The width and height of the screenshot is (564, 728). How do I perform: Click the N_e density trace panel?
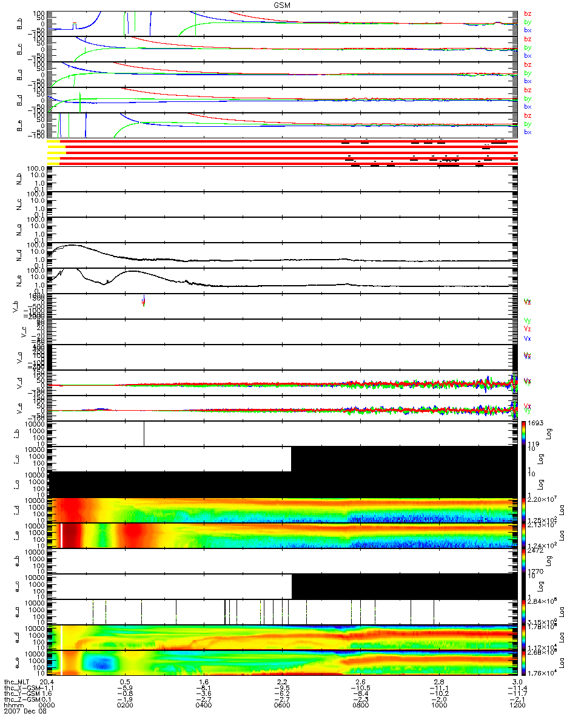pos(283,281)
